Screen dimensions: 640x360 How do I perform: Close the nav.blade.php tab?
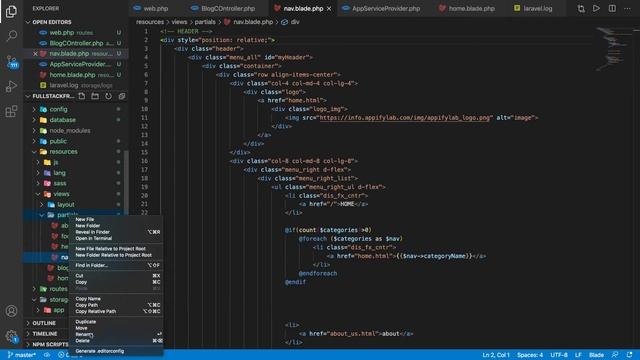(329, 9)
